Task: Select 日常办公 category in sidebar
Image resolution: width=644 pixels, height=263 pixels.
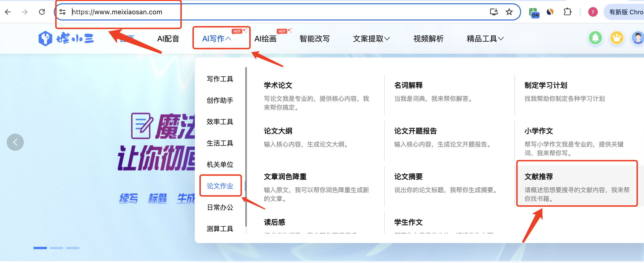Action: click(220, 207)
